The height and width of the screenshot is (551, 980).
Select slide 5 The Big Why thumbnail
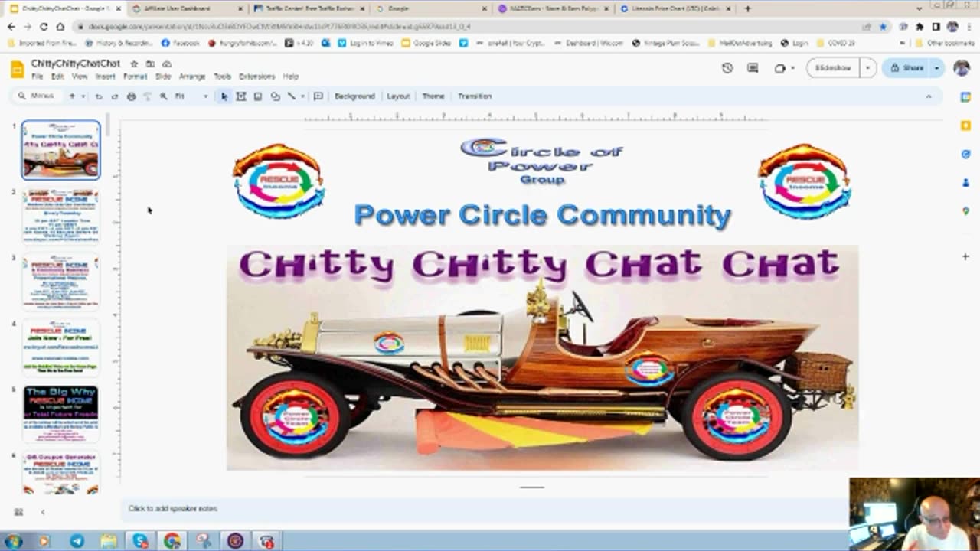tap(60, 413)
